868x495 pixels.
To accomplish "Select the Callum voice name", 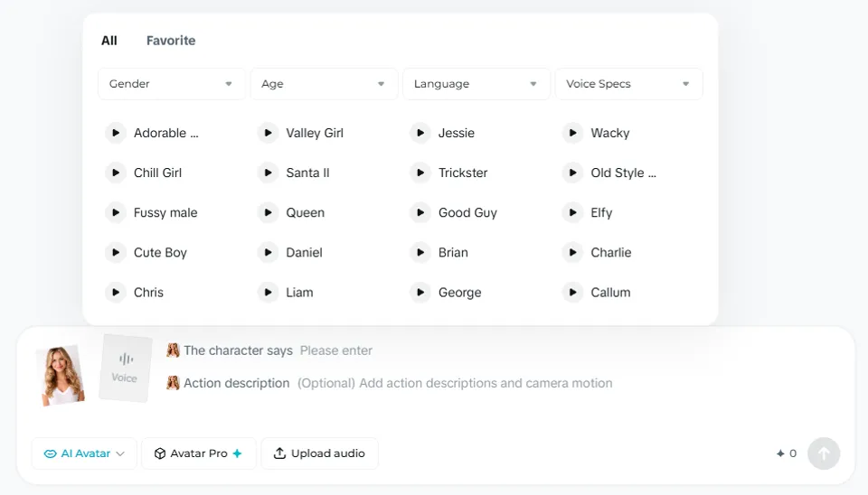I will tap(610, 292).
